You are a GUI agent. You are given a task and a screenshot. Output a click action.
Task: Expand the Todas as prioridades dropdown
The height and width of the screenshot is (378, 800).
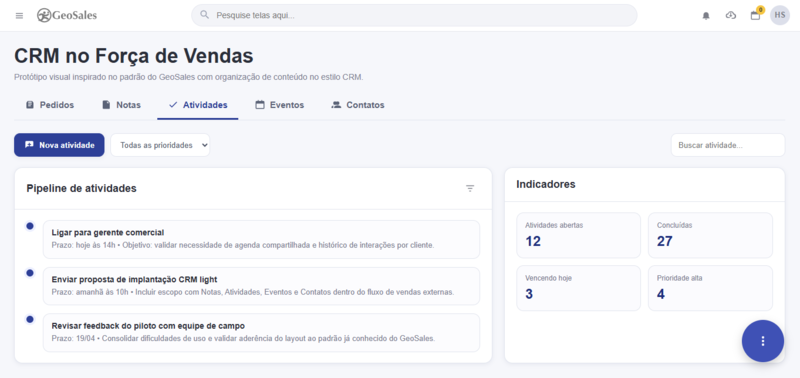[160, 145]
